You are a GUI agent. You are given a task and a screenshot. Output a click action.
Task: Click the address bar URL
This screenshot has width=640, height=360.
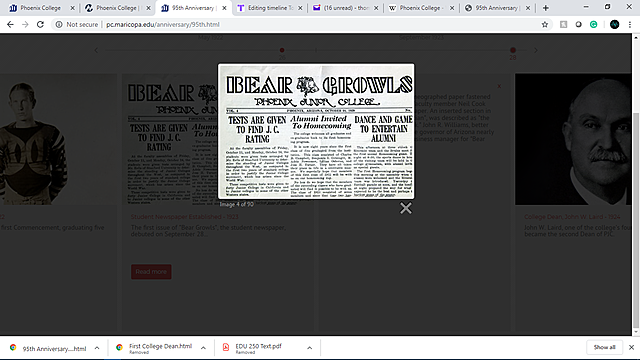[163, 24]
